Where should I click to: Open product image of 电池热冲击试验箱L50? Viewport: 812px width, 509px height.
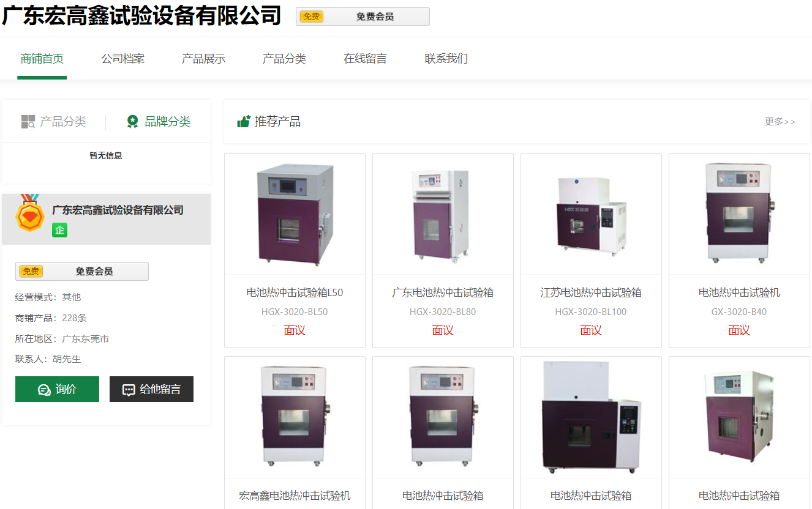point(295,214)
